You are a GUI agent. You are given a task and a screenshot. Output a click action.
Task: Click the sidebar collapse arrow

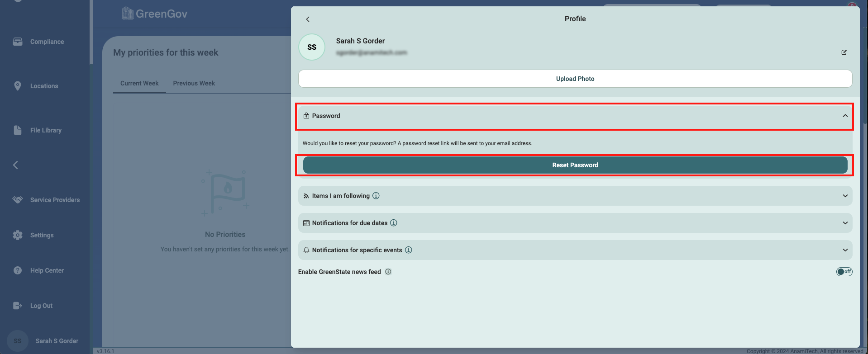[16, 165]
